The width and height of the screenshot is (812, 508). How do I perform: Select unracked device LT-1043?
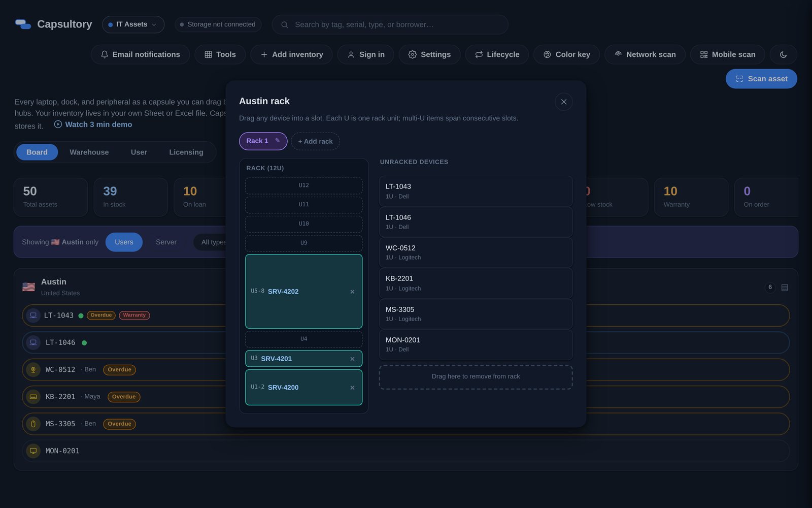(476, 191)
